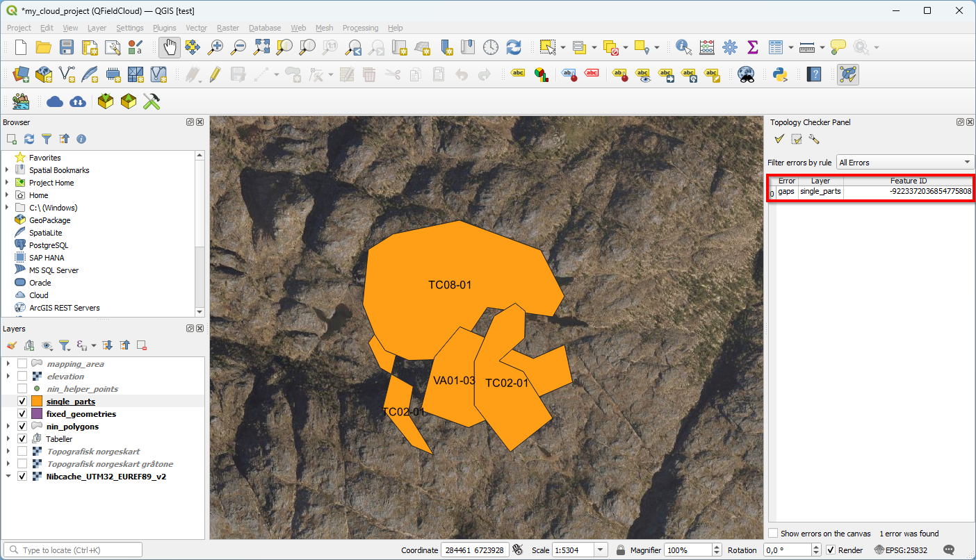
Task: Uncheck the fixed_geometries layer visibility
Action: coord(22,414)
